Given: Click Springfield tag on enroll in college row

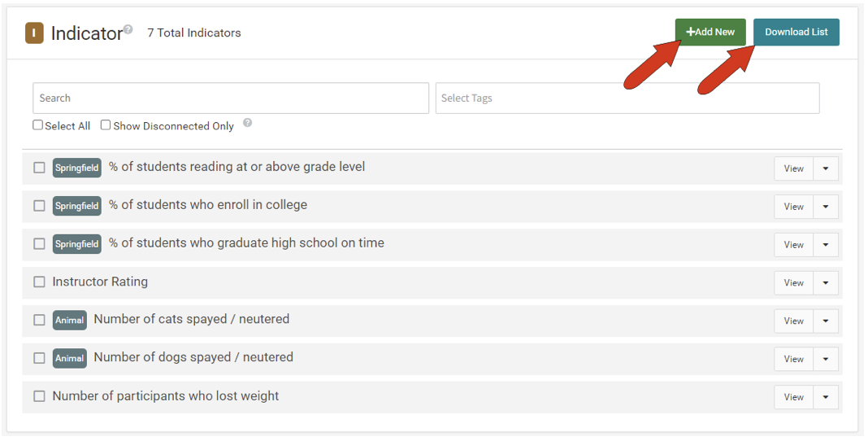Looking at the screenshot, I should 77,206.
